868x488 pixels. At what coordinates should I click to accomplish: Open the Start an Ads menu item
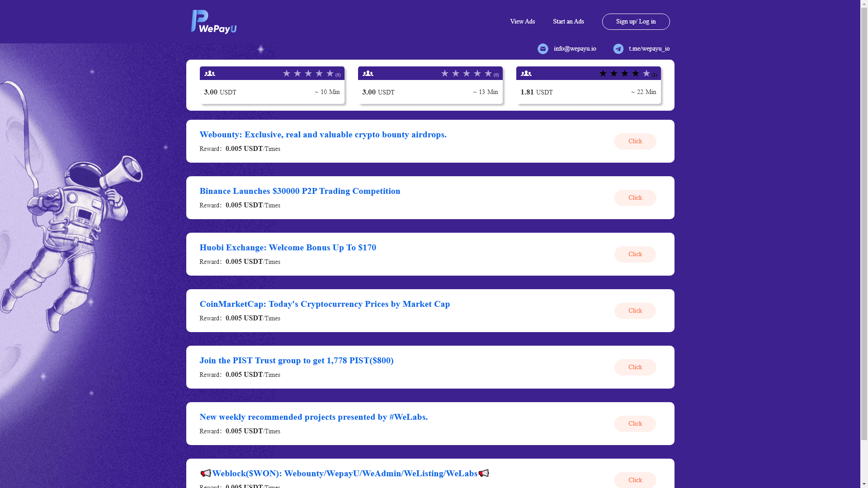coord(568,22)
